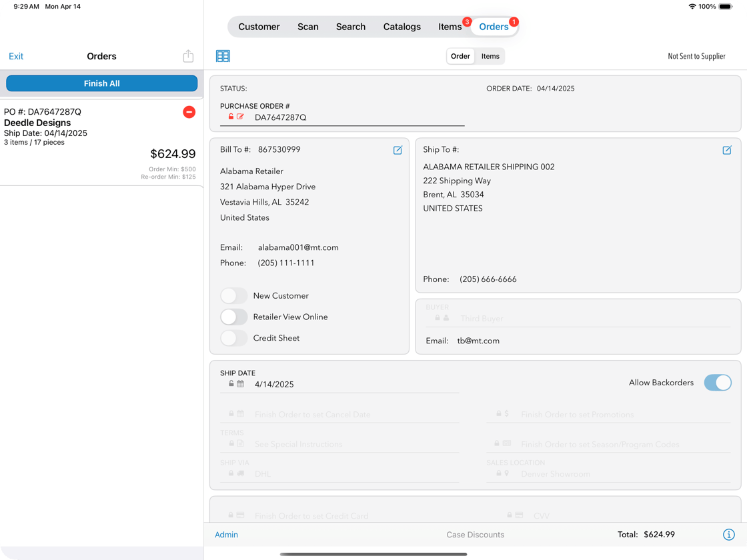The image size is (747, 560).
Task: Click Finish Order to set Cancel Date
Action: [x=339, y=414]
